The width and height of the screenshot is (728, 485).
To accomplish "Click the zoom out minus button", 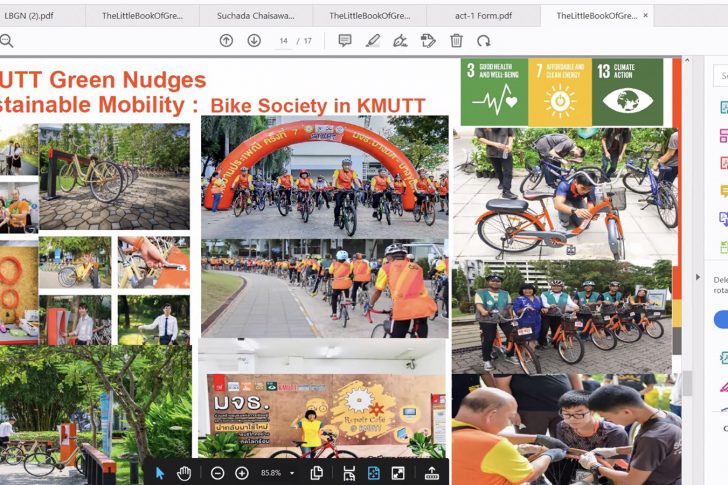I will 217,473.
